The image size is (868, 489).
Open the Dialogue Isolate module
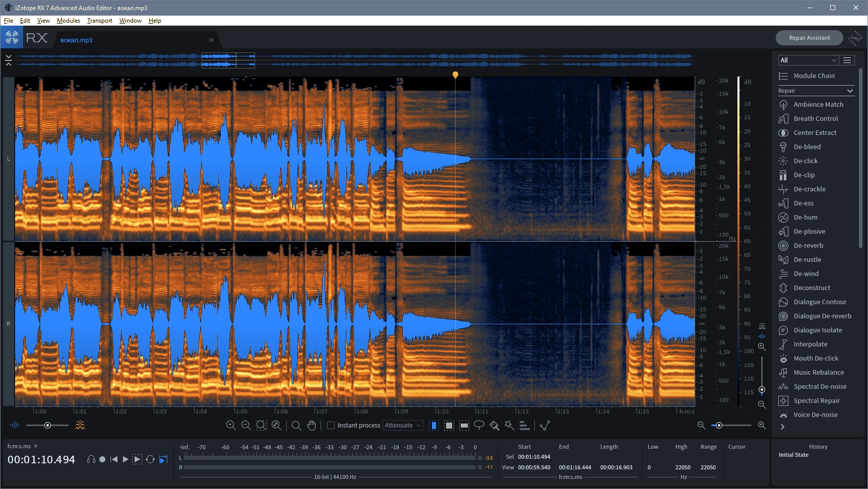[811, 330]
